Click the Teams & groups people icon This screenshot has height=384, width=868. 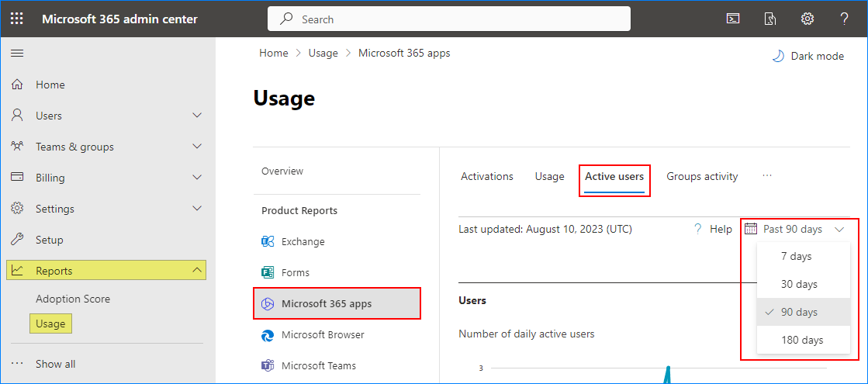click(x=17, y=147)
